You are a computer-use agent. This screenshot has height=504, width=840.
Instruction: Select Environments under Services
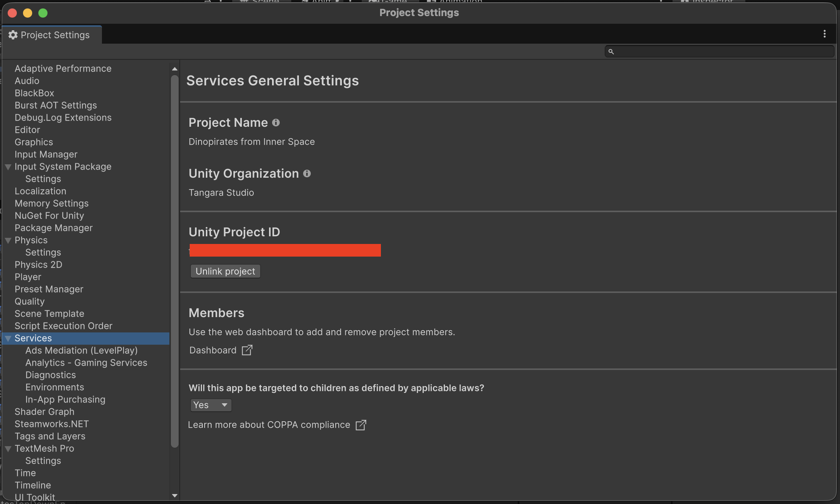[x=54, y=387]
